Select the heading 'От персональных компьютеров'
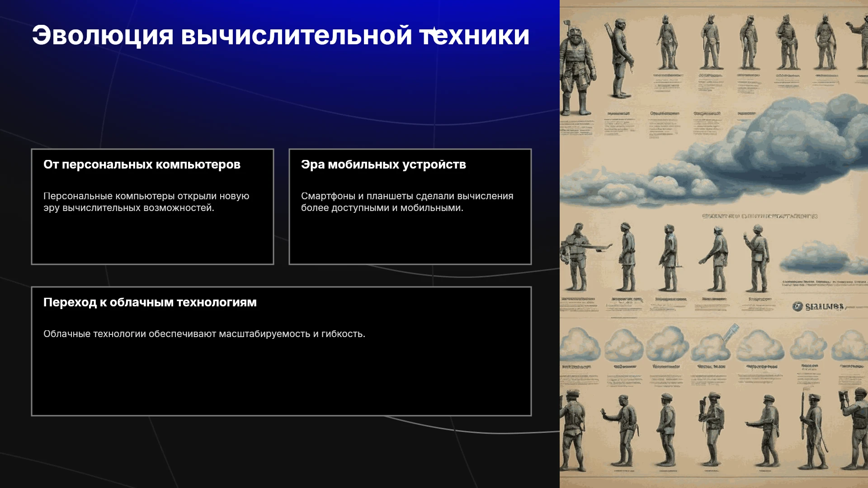The height and width of the screenshot is (488, 868). tap(142, 164)
